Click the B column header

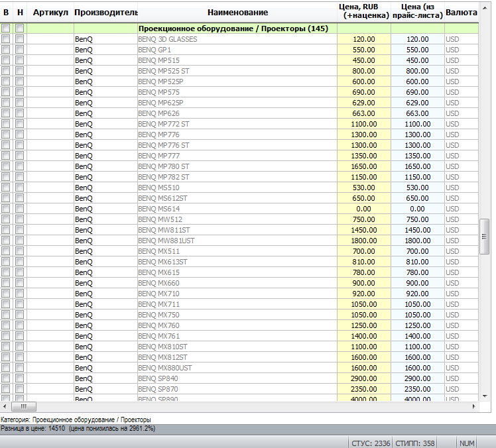6,13
